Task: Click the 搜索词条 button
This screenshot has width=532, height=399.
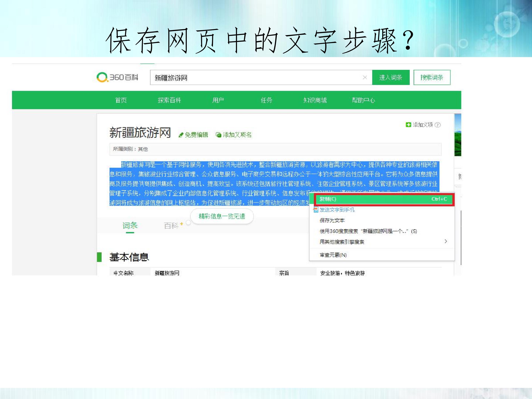Action: pos(432,77)
